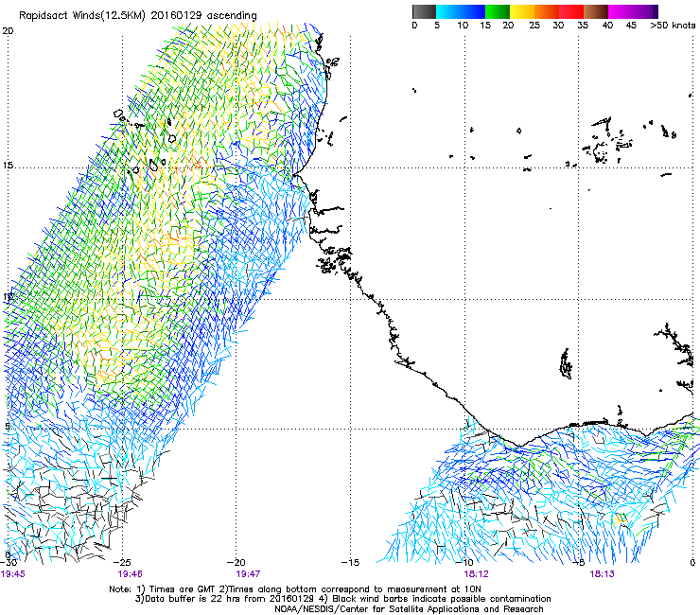The height and width of the screenshot is (615, 700).
Task: Select the purple '18:12' time label
Action: pyautogui.click(x=476, y=573)
